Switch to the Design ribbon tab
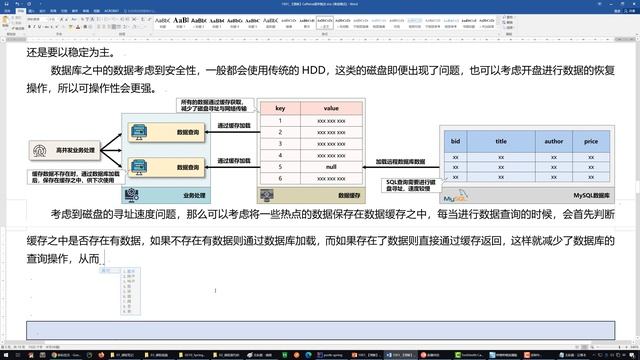The image size is (640, 360). (42, 11)
